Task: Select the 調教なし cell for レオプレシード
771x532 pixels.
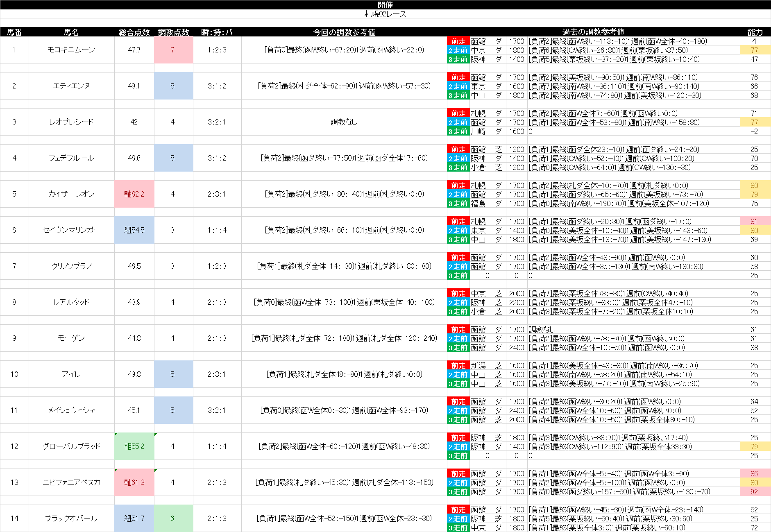Action: (x=344, y=122)
